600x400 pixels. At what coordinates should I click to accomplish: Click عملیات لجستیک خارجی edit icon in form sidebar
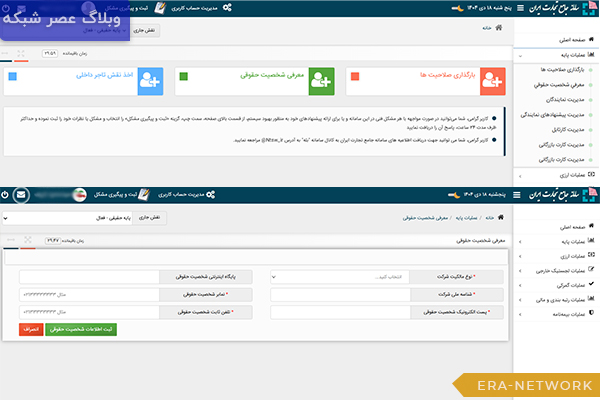(x=591, y=269)
